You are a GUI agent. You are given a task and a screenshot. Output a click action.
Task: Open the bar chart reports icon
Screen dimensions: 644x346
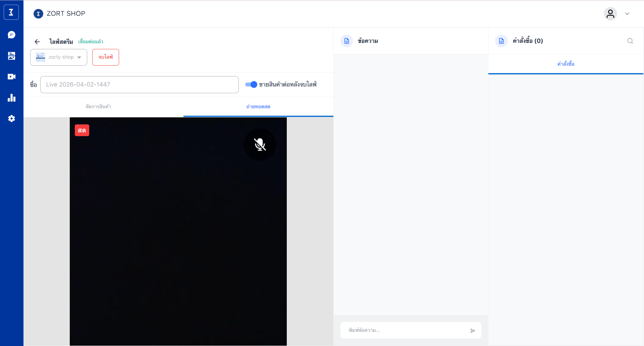(x=11, y=98)
